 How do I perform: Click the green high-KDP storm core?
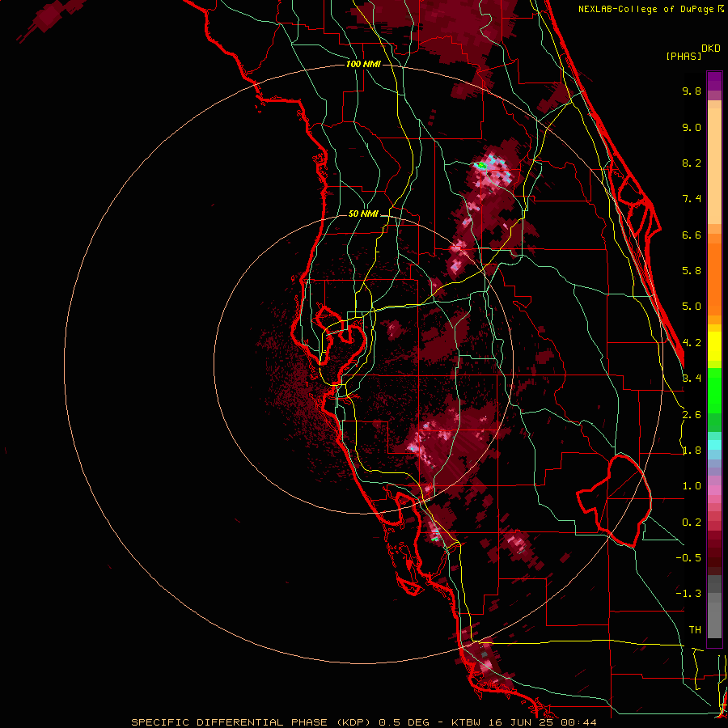pyautogui.click(x=481, y=165)
